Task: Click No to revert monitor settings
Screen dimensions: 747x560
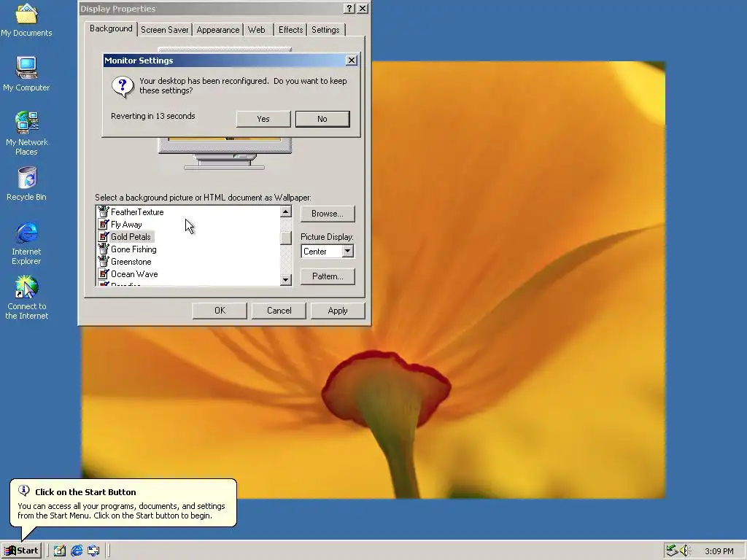Action: click(x=322, y=119)
